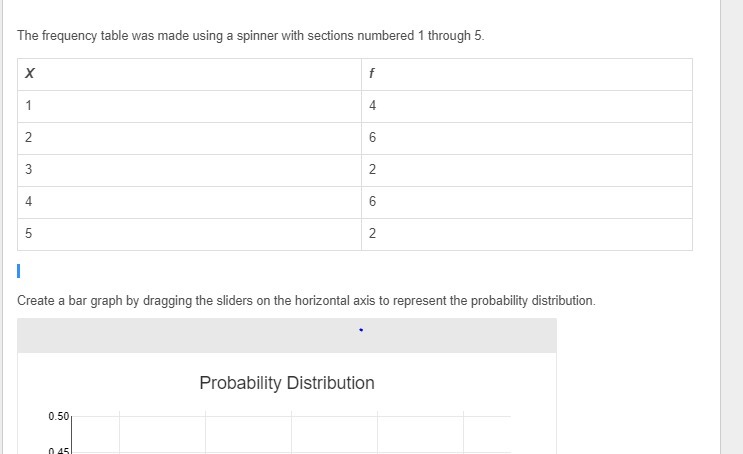Click the gray vertical strip at right edge
The width and height of the screenshot is (743, 454).
732,227
